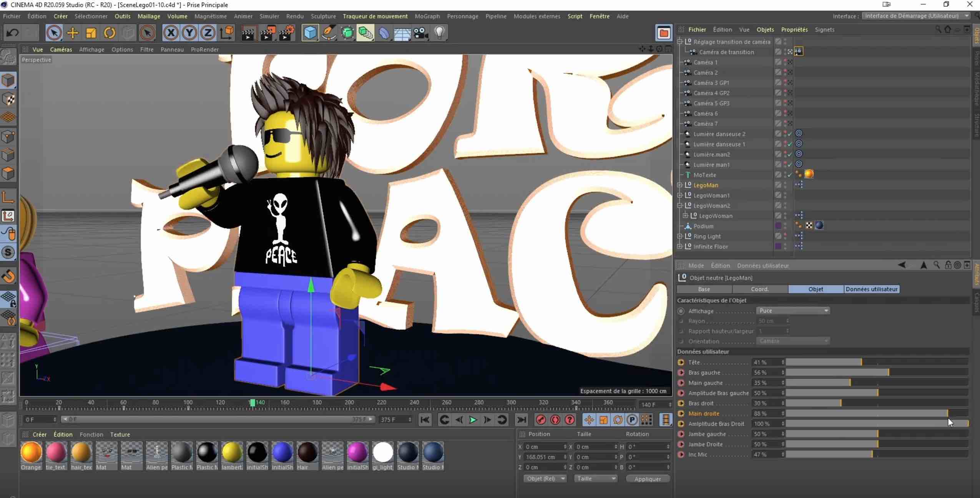Screen dimensions: 980x498
Task: Click the Inc Mic slider
Action: (877, 454)
